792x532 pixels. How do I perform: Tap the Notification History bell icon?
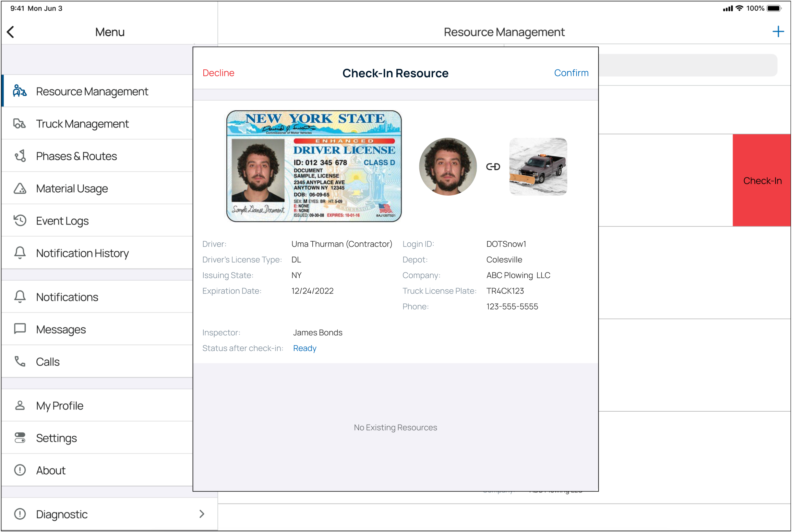(x=20, y=253)
